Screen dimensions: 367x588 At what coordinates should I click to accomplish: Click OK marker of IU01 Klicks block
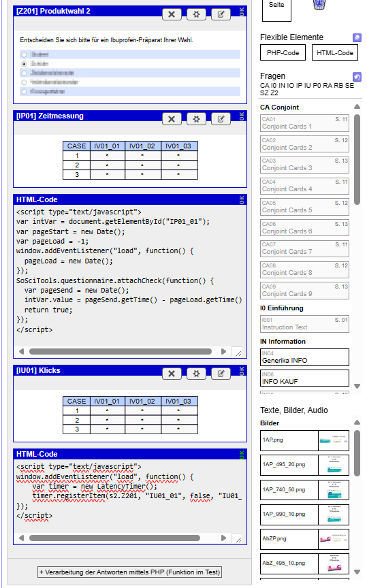tap(242, 371)
